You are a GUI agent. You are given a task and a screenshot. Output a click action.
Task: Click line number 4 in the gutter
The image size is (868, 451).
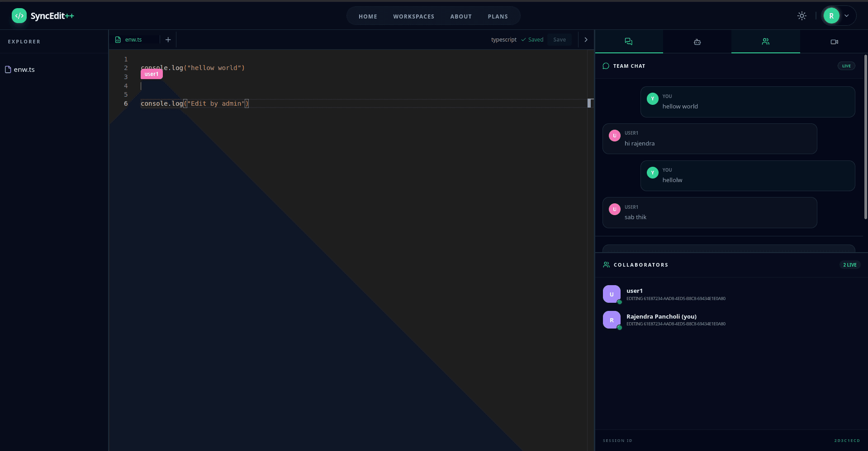coord(126,86)
